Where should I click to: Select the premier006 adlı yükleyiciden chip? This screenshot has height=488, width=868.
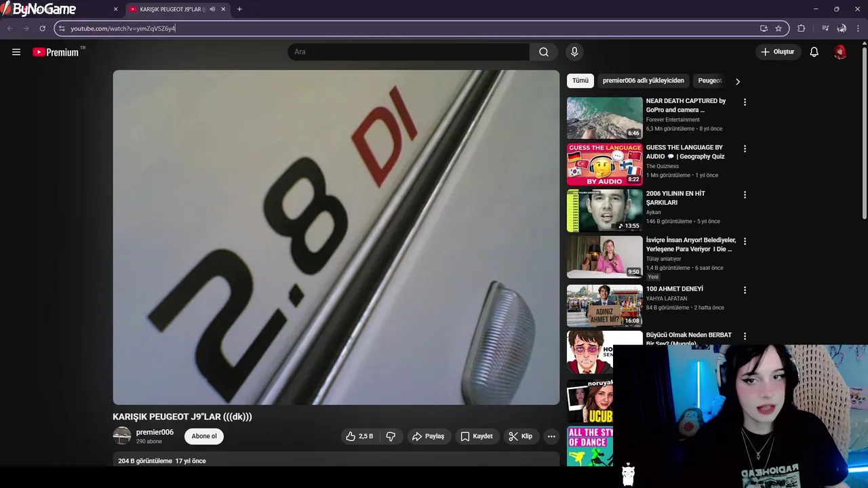644,81
